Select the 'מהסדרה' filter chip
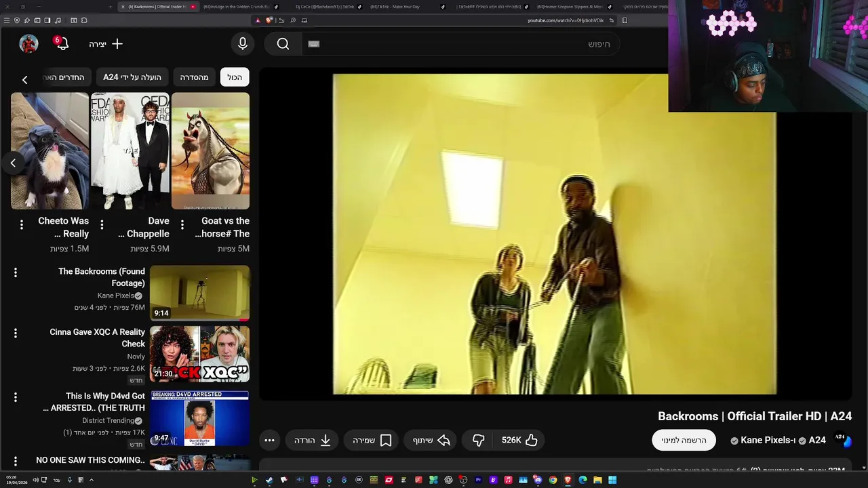Image resolution: width=868 pixels, height=488 pixels. point(194,77)
